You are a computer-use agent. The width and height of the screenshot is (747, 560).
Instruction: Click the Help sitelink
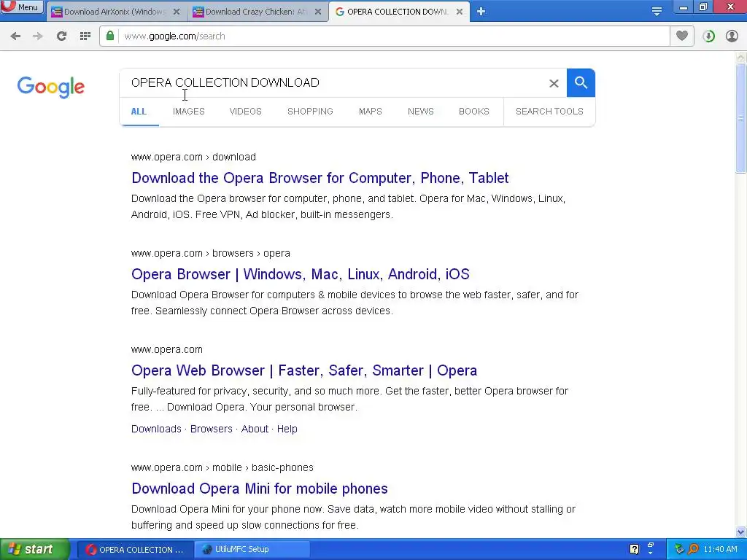(287, 429)
